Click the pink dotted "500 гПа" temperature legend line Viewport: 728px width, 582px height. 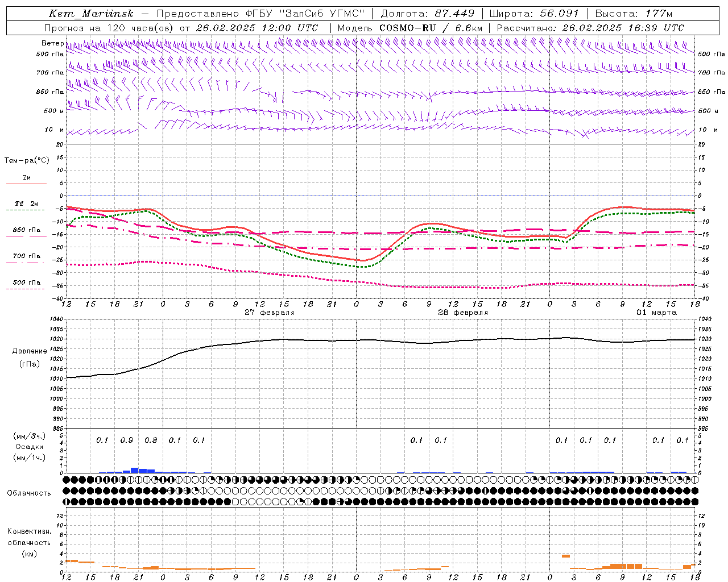point(25,289)
